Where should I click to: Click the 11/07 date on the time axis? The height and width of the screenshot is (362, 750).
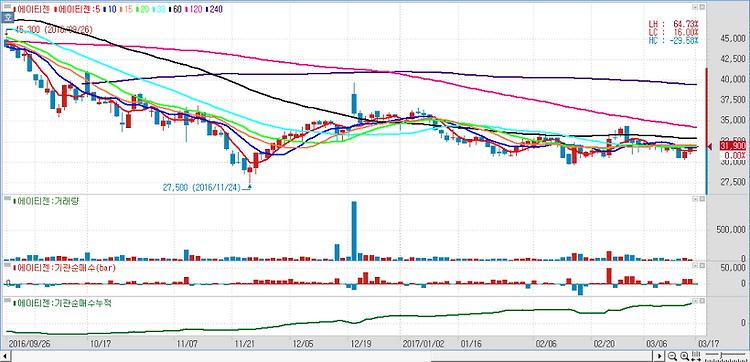pos(188,344)
